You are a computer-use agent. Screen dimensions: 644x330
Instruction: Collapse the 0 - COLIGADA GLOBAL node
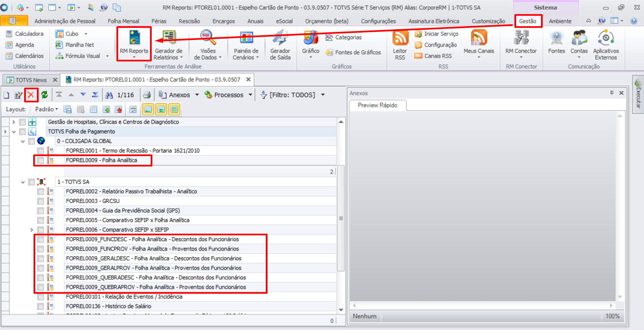click(23, 141)
